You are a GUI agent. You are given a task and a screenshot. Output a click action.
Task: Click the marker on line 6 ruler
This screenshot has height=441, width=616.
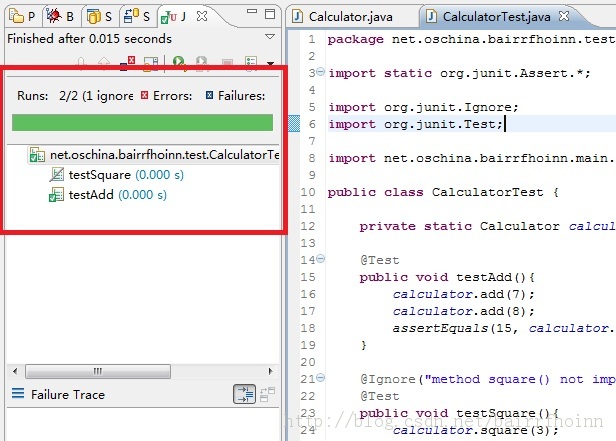click(294, 124)
